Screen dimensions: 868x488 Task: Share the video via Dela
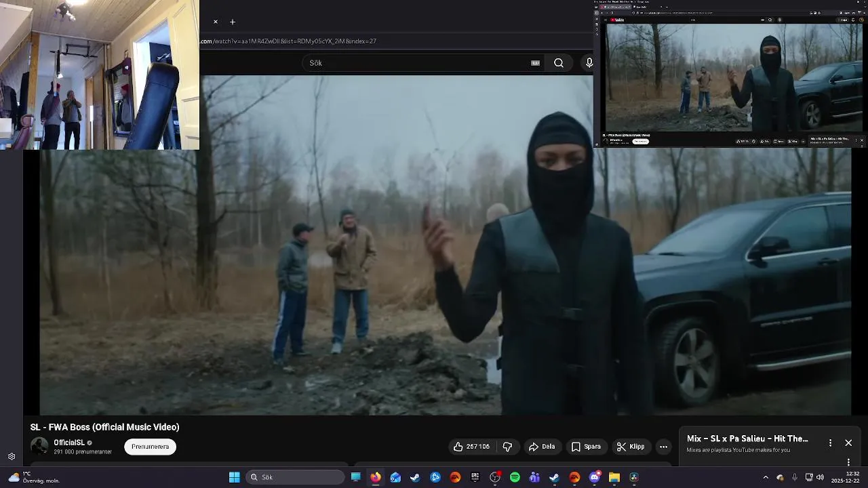(x=542, y=447)
